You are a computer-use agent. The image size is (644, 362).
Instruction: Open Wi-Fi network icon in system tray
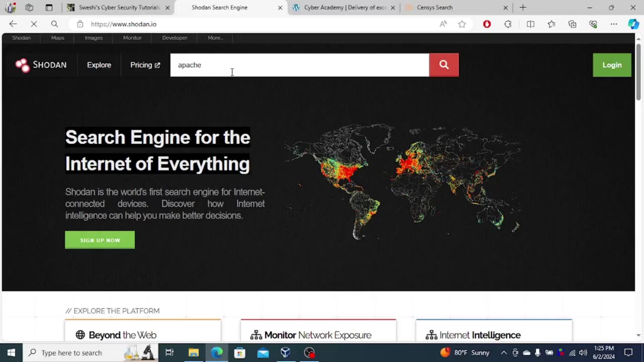(572, 352)
